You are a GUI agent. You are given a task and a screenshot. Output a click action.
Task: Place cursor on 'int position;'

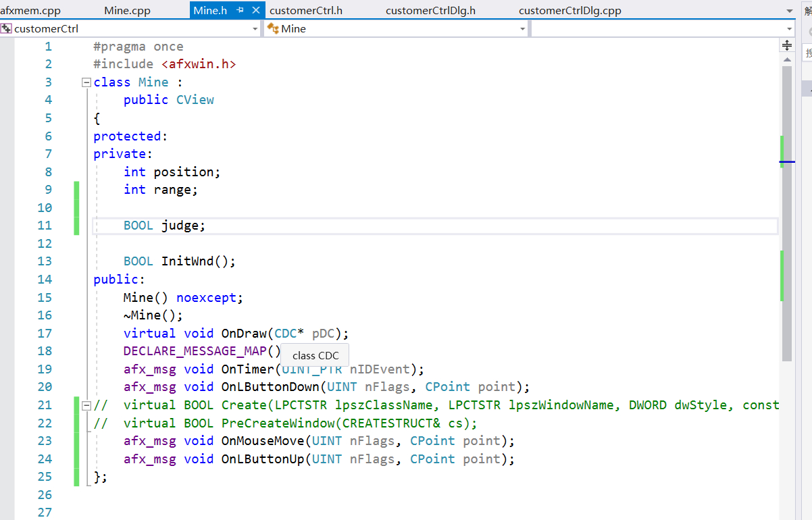172,172
